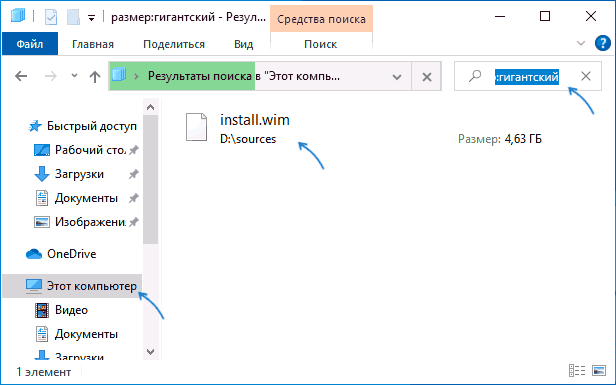
Task: Click the navigation pane scrollbar
Action: pyautogui.click(x=150, y=179)
